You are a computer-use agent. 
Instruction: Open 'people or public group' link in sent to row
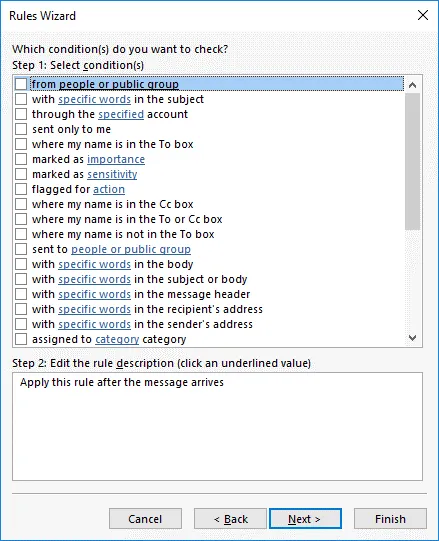coord(131,249)
